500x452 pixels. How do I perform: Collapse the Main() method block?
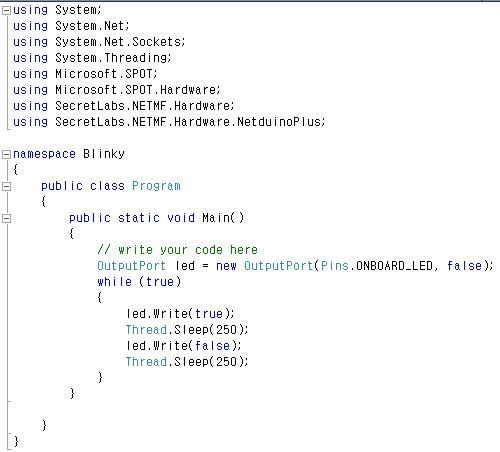tap(6, 218)
